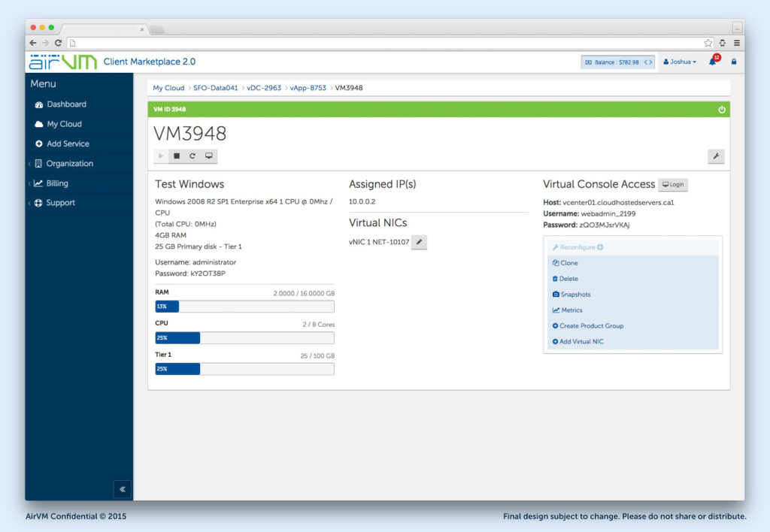
Task: Collapse sidebar with double chevron button
Action: tap(123, 489)
